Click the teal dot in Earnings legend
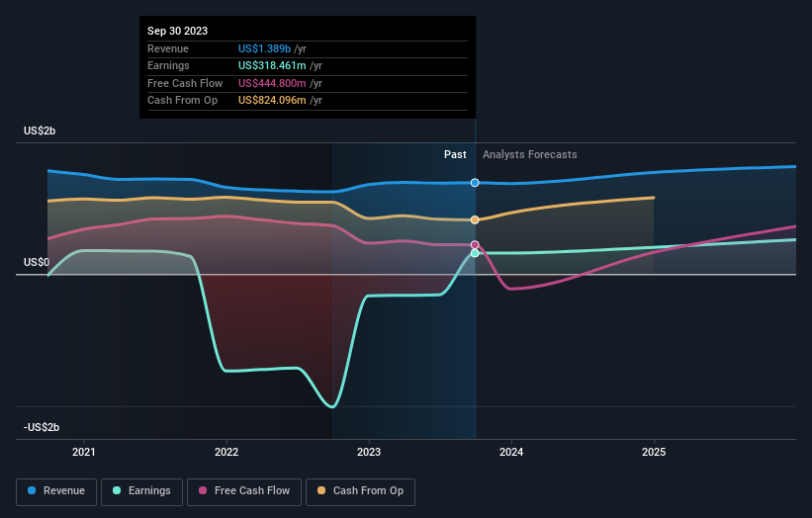812x518 pixels. [117, 490]
